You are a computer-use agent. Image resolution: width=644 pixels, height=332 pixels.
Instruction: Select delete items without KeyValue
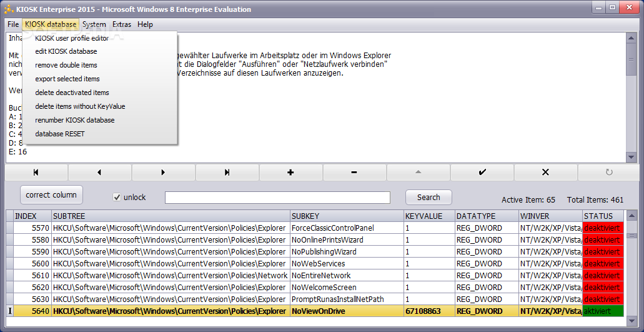click(100, 106)
